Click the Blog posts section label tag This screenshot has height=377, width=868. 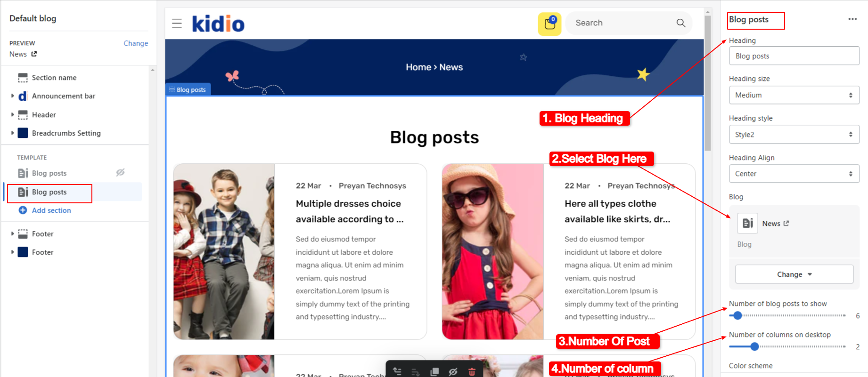click(x=188, y=89)
